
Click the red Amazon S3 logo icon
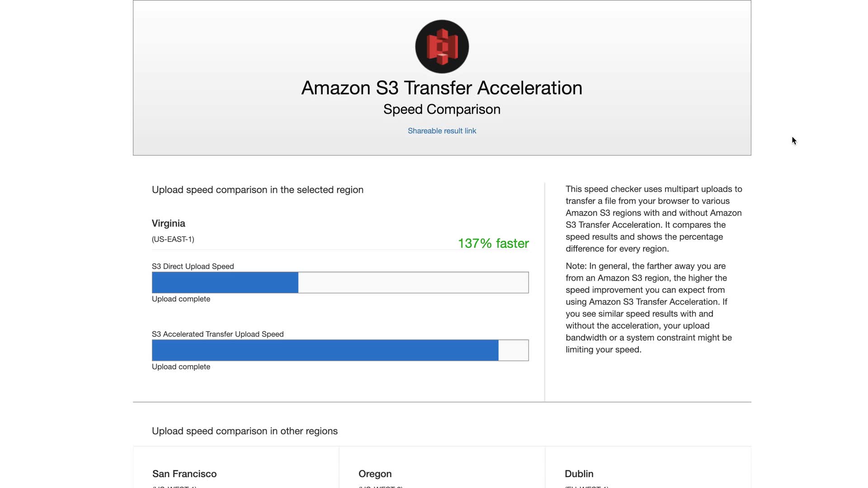tap(442, 47)
